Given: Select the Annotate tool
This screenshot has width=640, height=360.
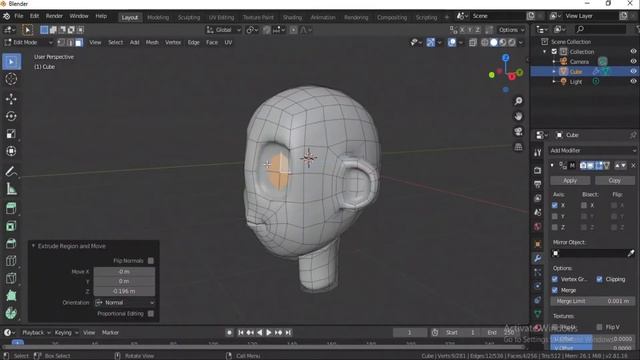Looking at the screenshot, I should 11,171.
